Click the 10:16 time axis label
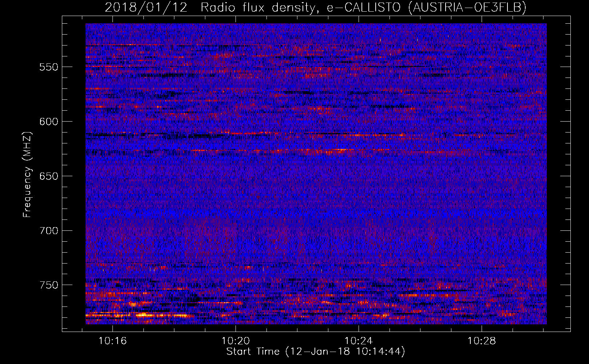Screen dimensions: 589x364 [x=113, y=341]
